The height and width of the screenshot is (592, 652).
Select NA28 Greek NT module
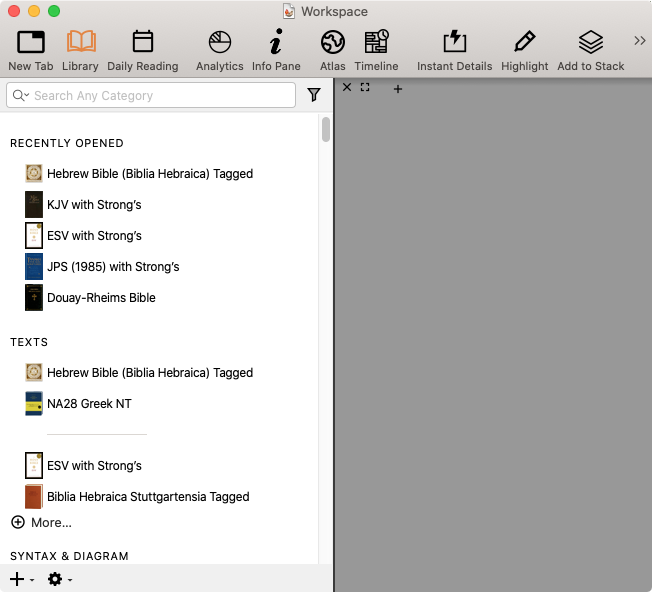point(89,404)
